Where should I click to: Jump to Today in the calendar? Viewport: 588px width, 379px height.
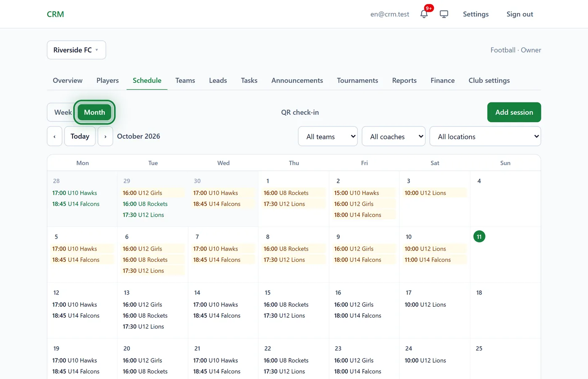coord(80,136)
